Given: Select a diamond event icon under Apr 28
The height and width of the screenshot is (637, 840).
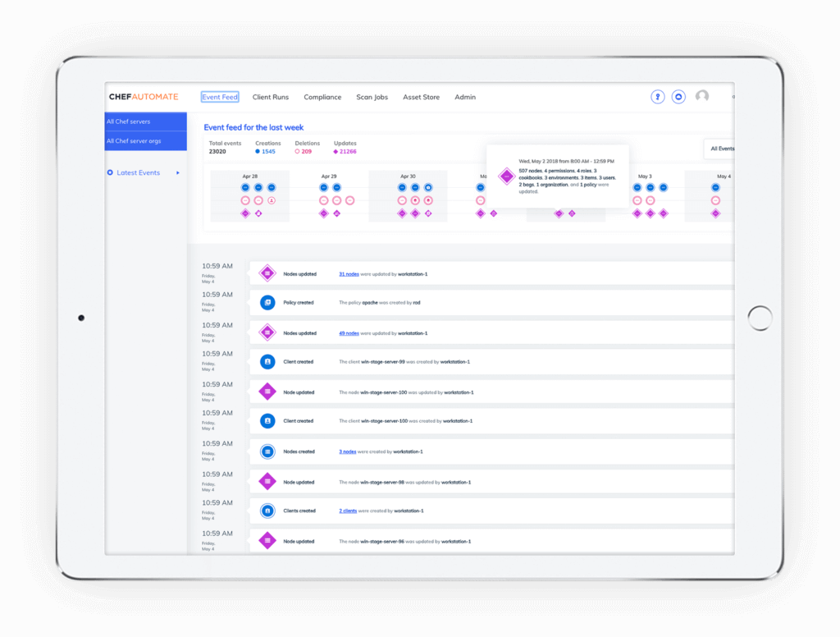Looking at the screenshot, I should click(244, 213).
